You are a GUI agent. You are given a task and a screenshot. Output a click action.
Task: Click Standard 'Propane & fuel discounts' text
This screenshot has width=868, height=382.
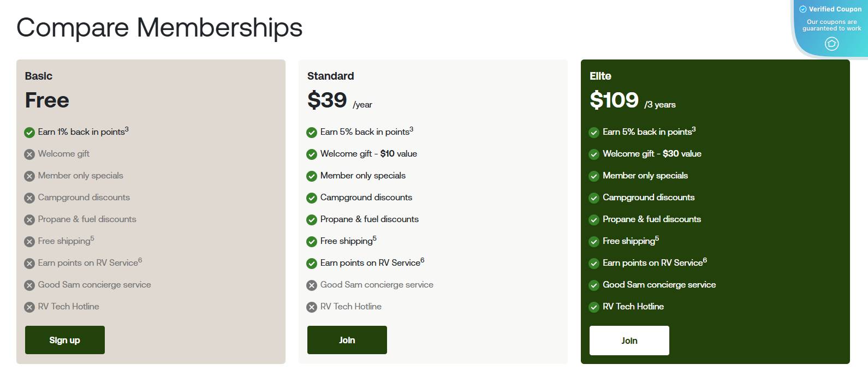369,219
